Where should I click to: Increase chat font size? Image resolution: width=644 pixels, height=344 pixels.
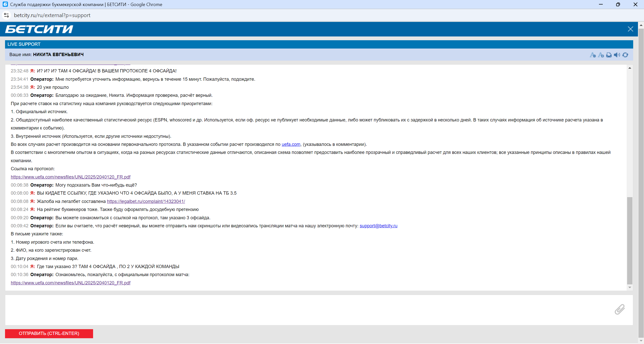tap(601, 55)
